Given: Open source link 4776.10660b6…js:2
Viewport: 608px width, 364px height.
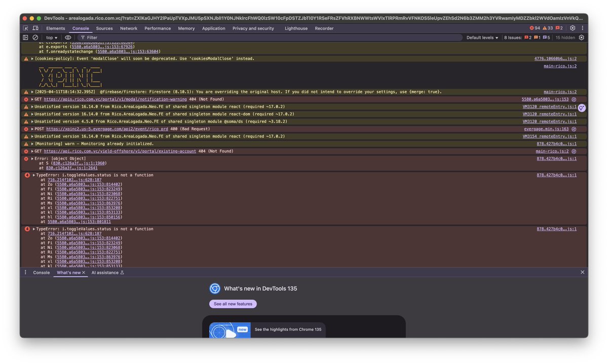Looking at the screenshot, I should click(555, 59).
